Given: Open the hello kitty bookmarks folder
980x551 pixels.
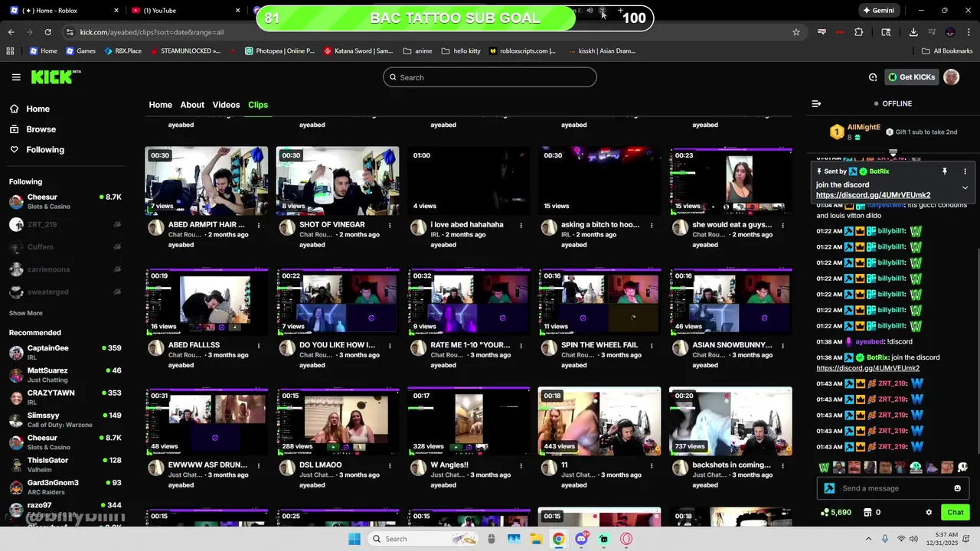Looking at the screenshot, I should tap(461, 51).
